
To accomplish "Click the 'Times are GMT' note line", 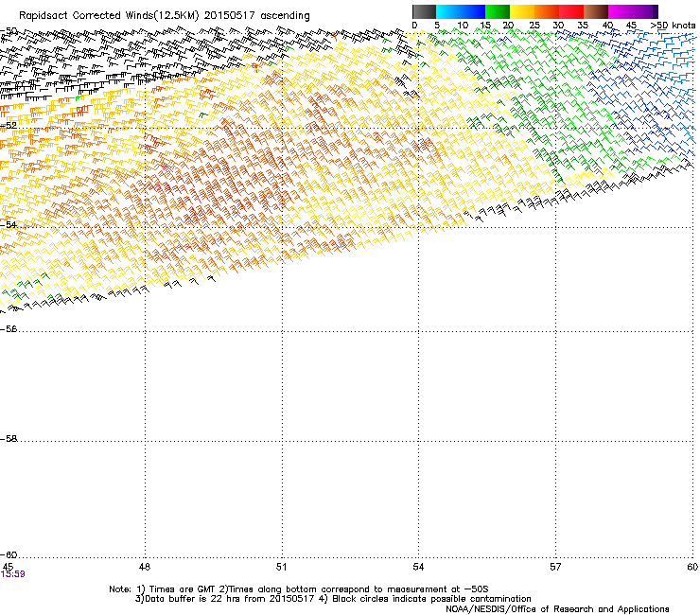I will point(299,589).
